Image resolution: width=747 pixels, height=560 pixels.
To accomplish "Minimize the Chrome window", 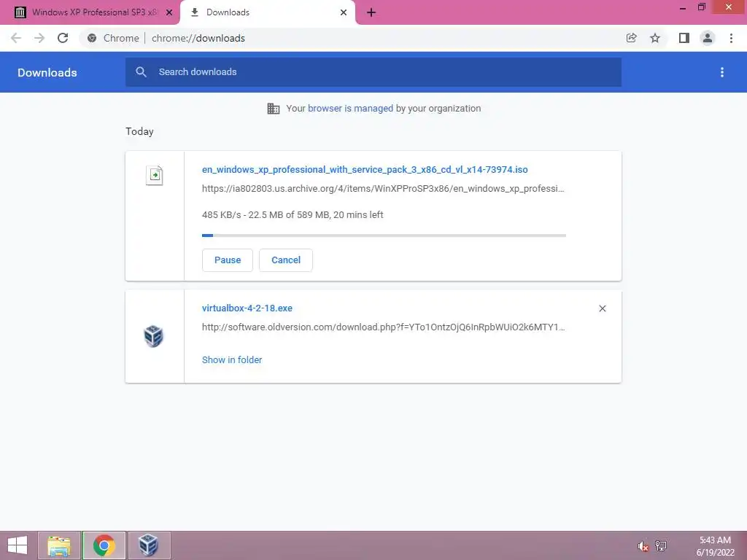I will click(x=683, y=7).
